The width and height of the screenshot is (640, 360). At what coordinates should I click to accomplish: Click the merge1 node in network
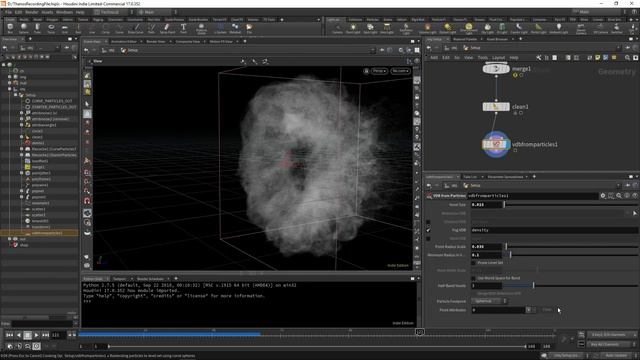(496, 69)
